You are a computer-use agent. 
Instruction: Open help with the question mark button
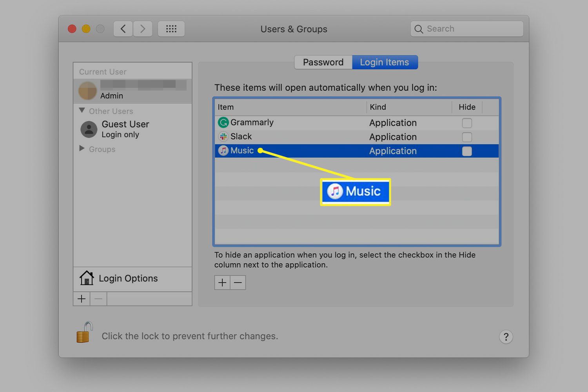[506, 337]
